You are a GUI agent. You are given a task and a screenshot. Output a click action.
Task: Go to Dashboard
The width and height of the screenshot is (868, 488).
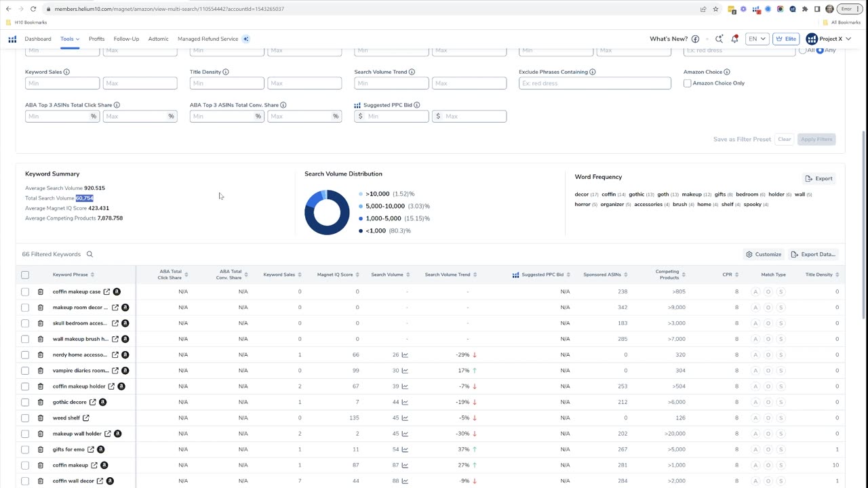tap(38, 39)
